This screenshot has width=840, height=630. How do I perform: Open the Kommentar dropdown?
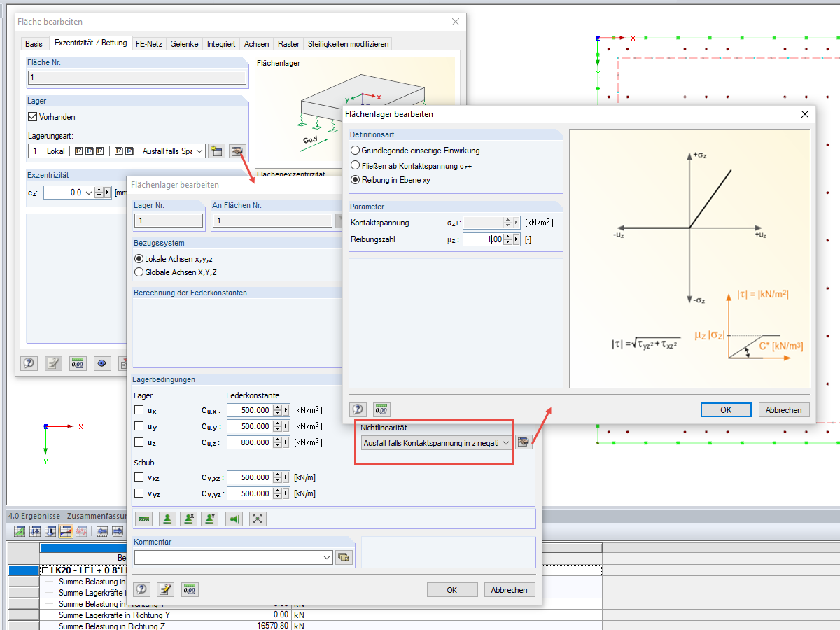click(327, 557)
